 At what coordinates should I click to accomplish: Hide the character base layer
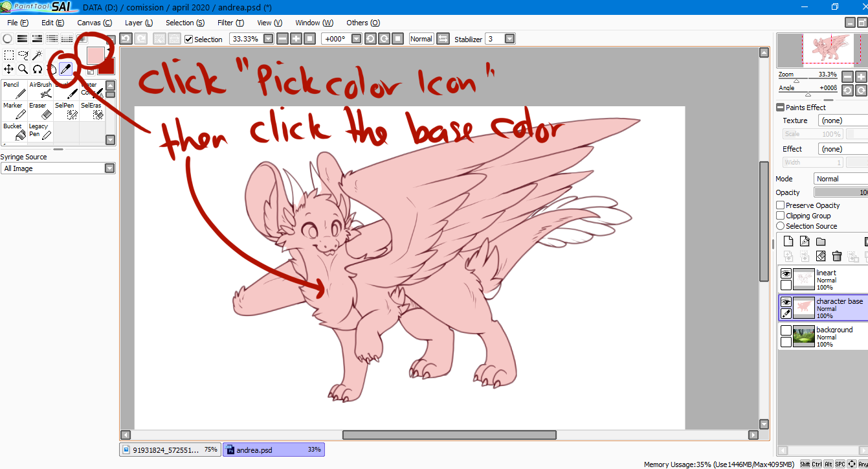pos(786,303)
